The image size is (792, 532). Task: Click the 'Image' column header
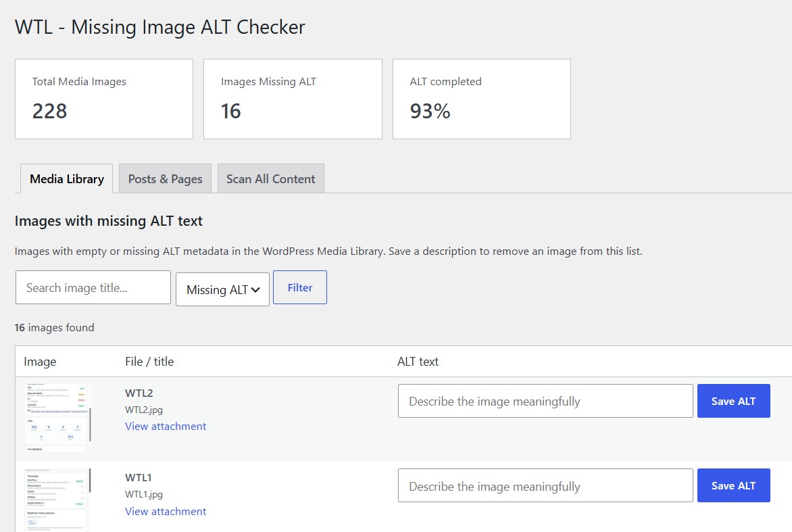(x=40, y=362)
